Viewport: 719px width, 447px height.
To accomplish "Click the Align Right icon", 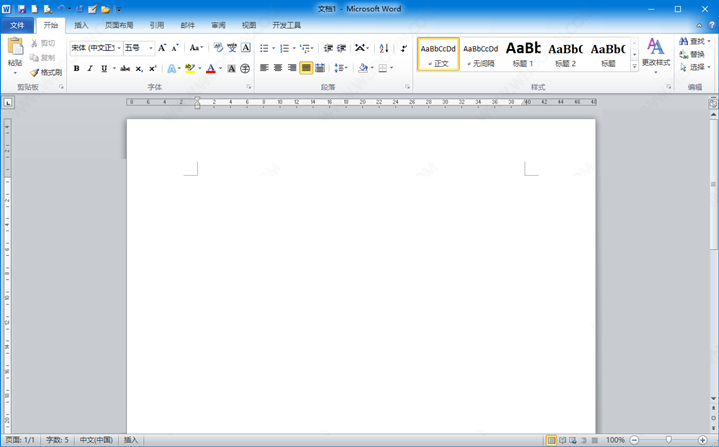I will click(x=292, y=68).
